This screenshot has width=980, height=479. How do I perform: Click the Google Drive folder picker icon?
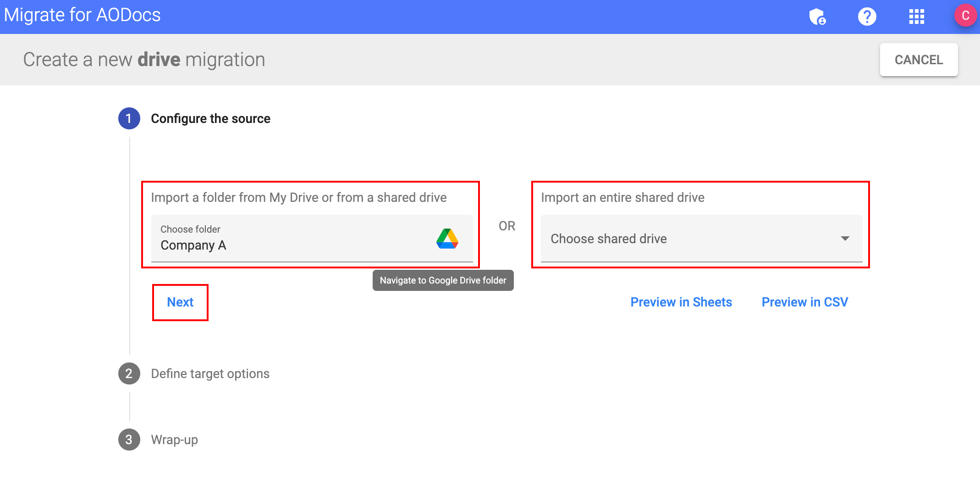(x=447, y=239)
